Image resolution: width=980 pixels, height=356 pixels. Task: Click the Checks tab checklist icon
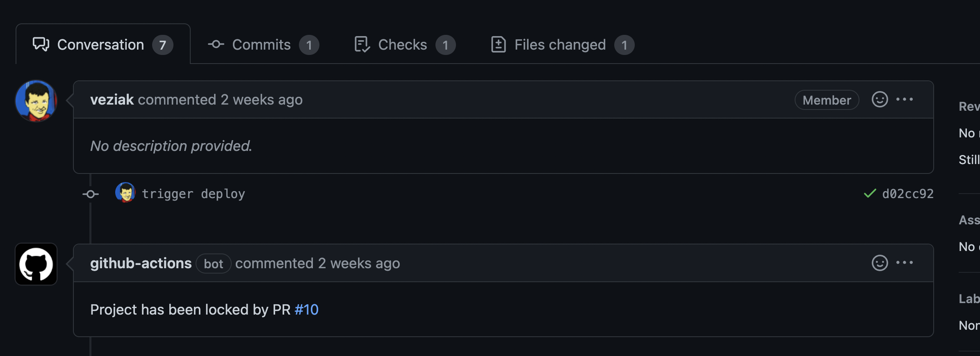point(362,44)
